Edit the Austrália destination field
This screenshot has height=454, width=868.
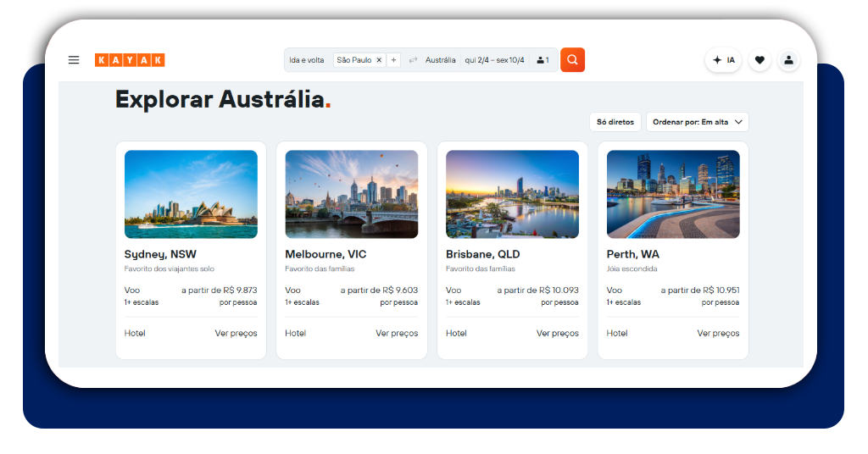(x=440, y=60)
